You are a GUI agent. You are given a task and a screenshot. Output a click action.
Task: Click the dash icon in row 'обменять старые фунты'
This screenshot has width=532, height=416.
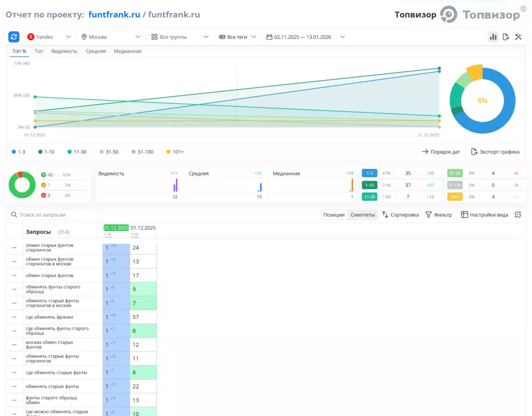14,386
